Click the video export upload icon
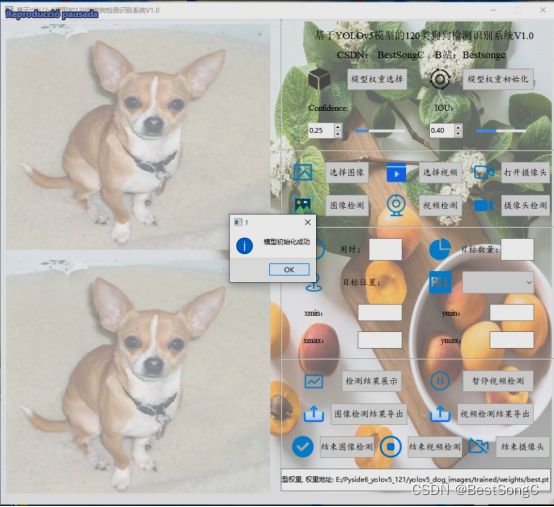554x507 pixels. click(440, 413)
